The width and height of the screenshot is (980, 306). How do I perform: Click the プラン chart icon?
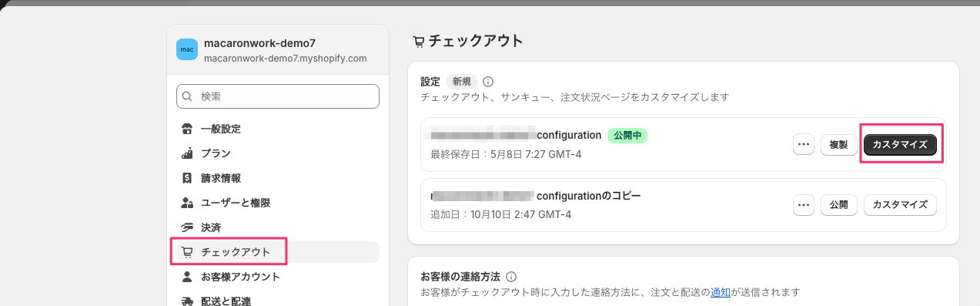(x=187, y=153)
